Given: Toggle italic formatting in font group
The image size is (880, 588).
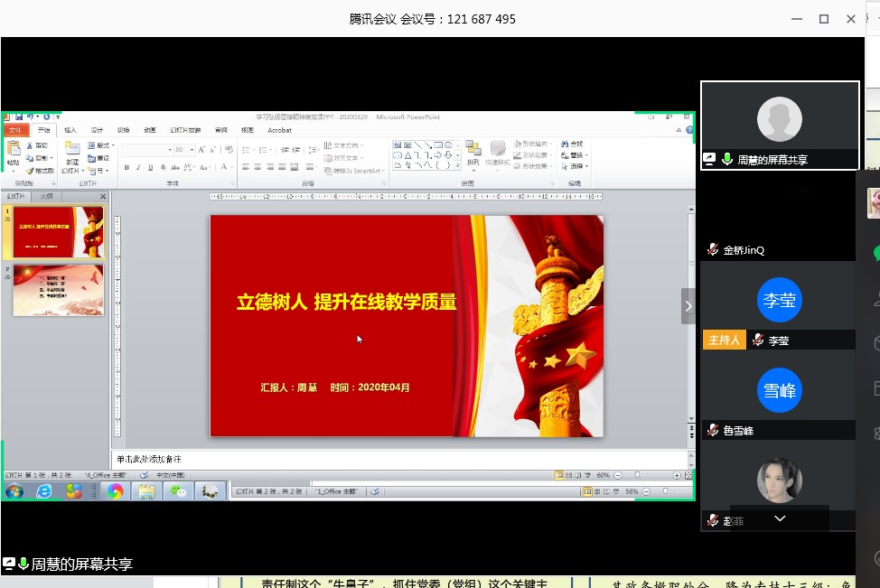Looking at the screenshot, I should (138, 167).
